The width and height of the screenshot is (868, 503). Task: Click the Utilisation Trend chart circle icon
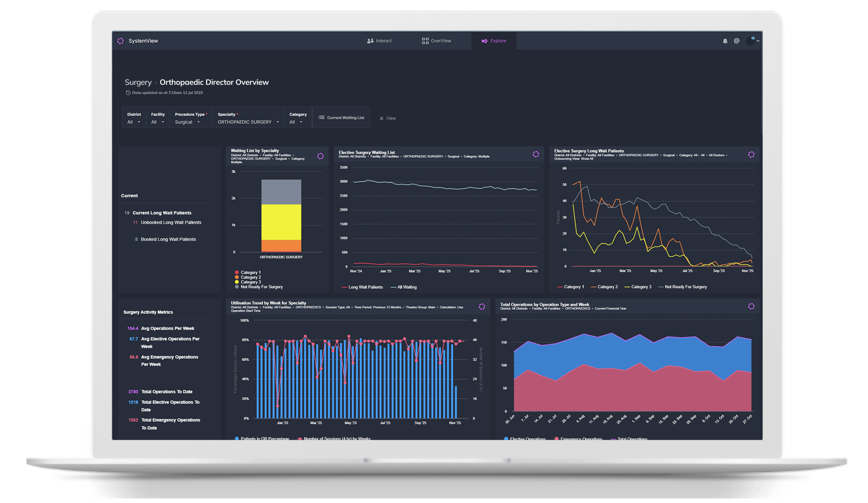482,307
